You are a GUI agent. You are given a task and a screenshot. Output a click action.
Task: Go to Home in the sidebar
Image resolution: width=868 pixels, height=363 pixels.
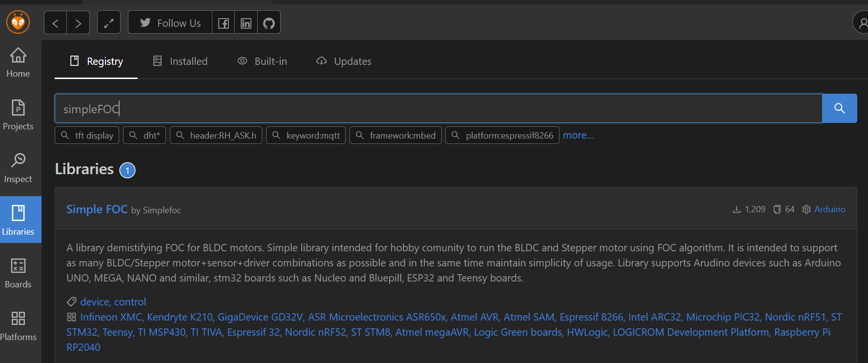(x=18, y=62)
